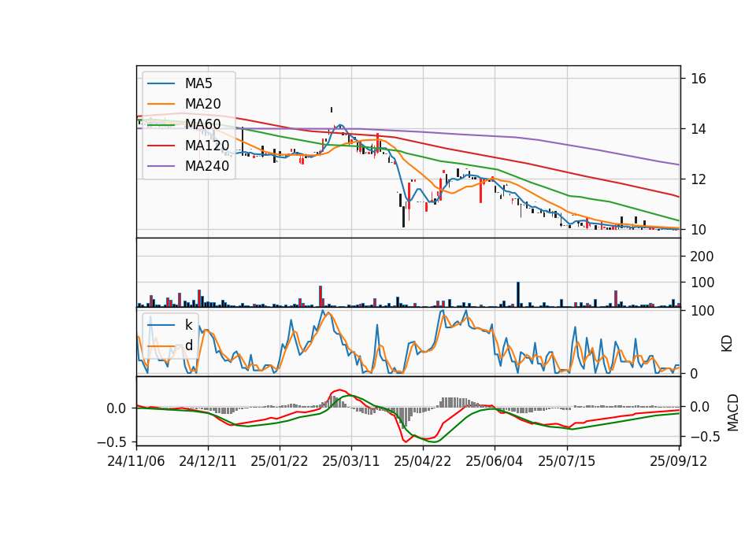
Task: Click the purple MA240 legend line sample
Action: [161, 166]
